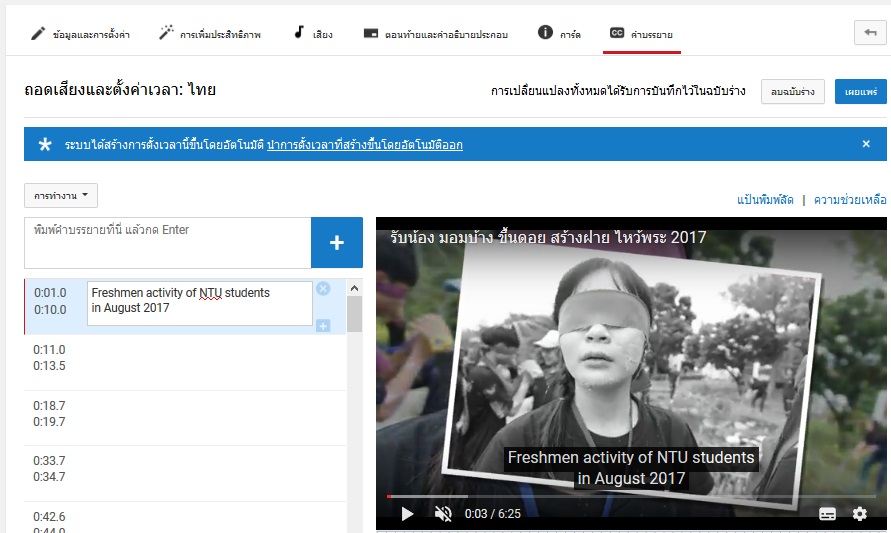The height and width of the screenshot is (533, 891).
Task: Click the remove auto-generated timing link
Action: (x=364, y=145)
